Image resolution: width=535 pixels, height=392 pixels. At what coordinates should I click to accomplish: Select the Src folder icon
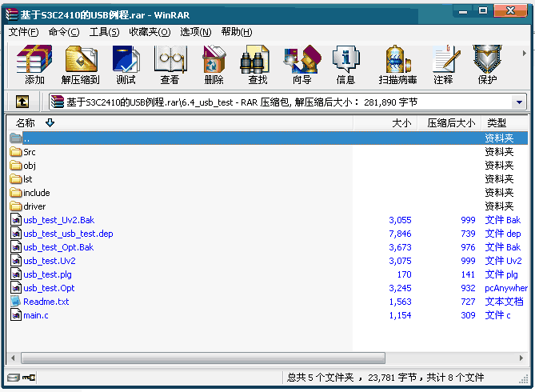point(16,152)
